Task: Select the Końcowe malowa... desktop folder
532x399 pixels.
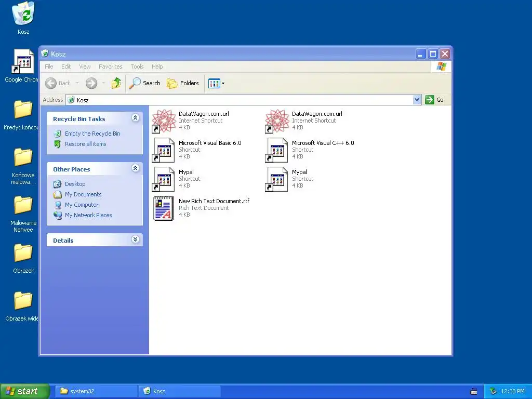Action: coord(23,166)
